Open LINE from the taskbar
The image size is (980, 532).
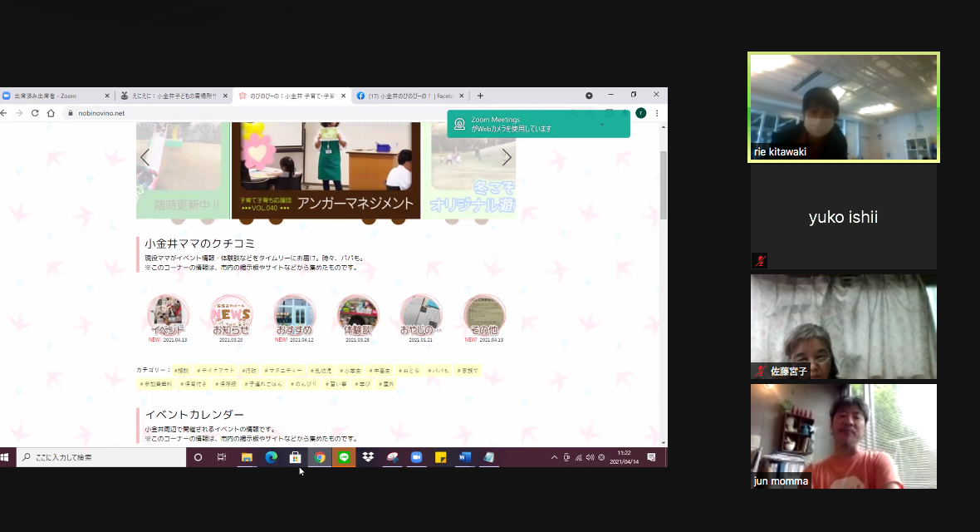tap(344, 457)
